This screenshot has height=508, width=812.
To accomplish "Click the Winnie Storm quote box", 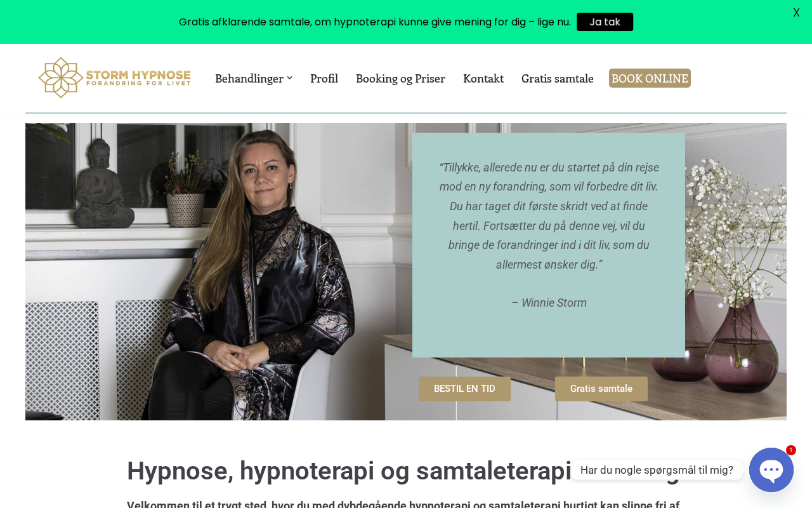I will point(549,245).
